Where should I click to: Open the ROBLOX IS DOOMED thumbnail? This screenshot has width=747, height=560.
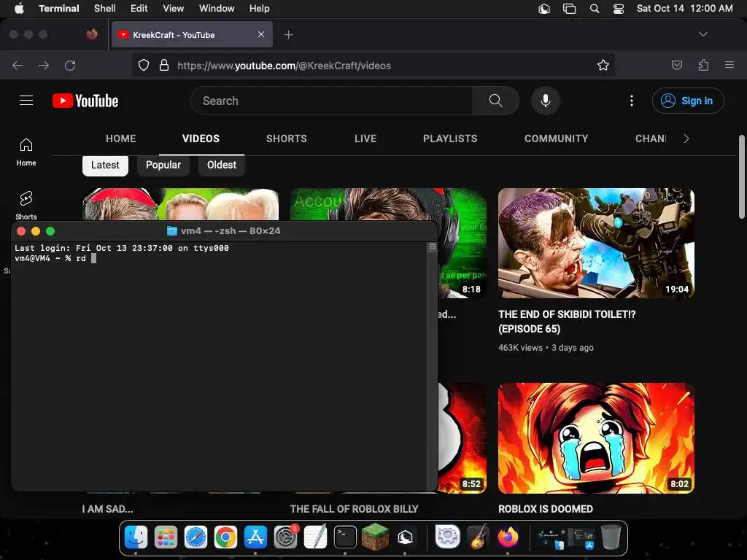[597, 438]
